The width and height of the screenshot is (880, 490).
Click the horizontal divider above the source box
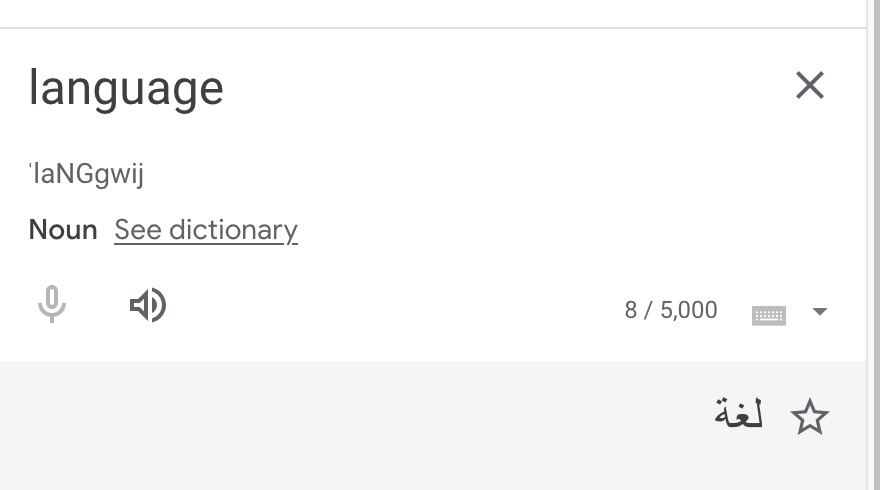[433, 27]
